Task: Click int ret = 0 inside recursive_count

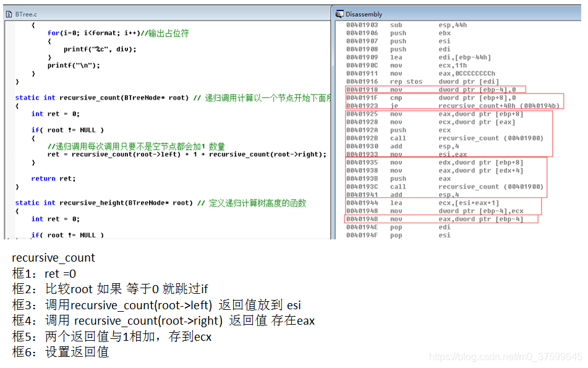Action: coord(56,114)
